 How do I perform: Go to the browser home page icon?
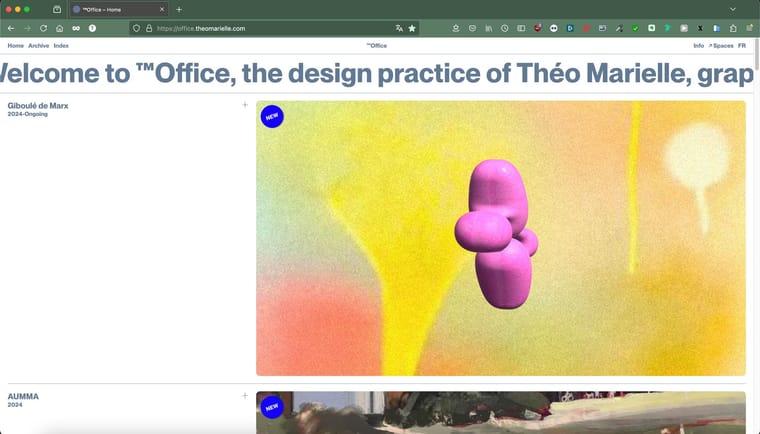[x=59, y=29]
